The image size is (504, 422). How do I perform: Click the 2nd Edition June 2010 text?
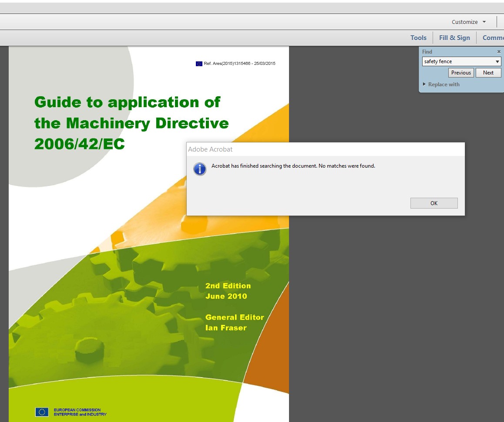pyautogui.click(x=228, y=291)
